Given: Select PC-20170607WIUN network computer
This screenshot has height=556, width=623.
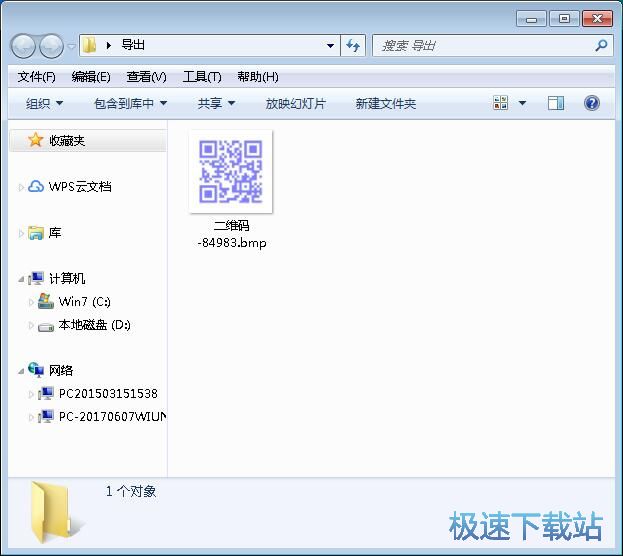Looking at the screenshot, I should click(112, 417).
